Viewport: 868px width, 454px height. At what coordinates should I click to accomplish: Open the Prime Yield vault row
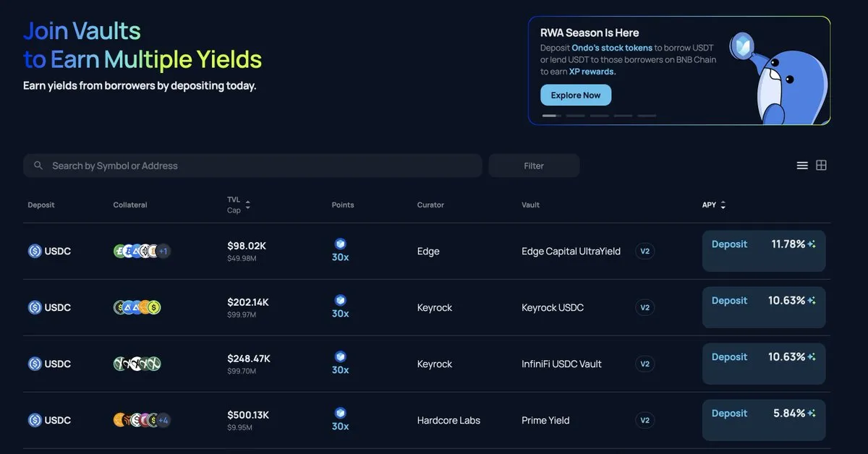click(545, 421)
